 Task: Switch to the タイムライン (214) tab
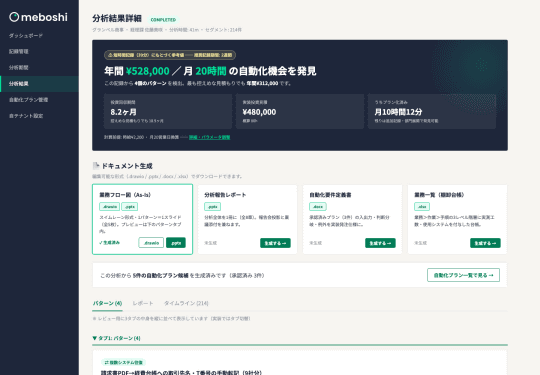186,303
